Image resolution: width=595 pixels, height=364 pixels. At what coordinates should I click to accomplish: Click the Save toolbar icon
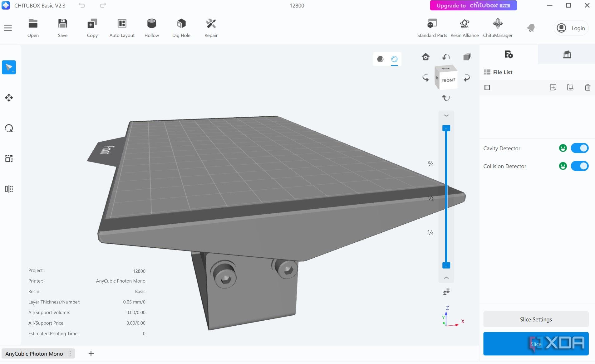[62, 28]
